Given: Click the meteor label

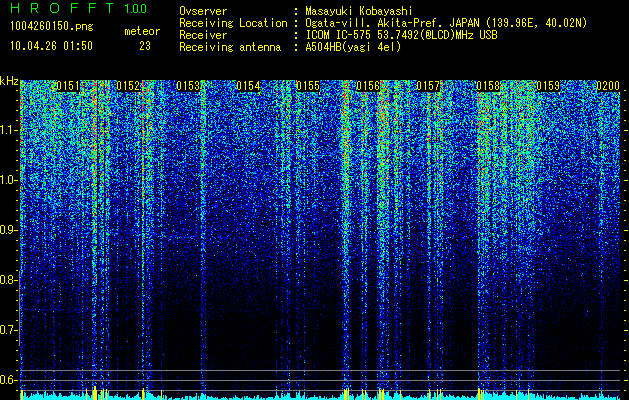Looking at the screenshot, I should (142, 31).
